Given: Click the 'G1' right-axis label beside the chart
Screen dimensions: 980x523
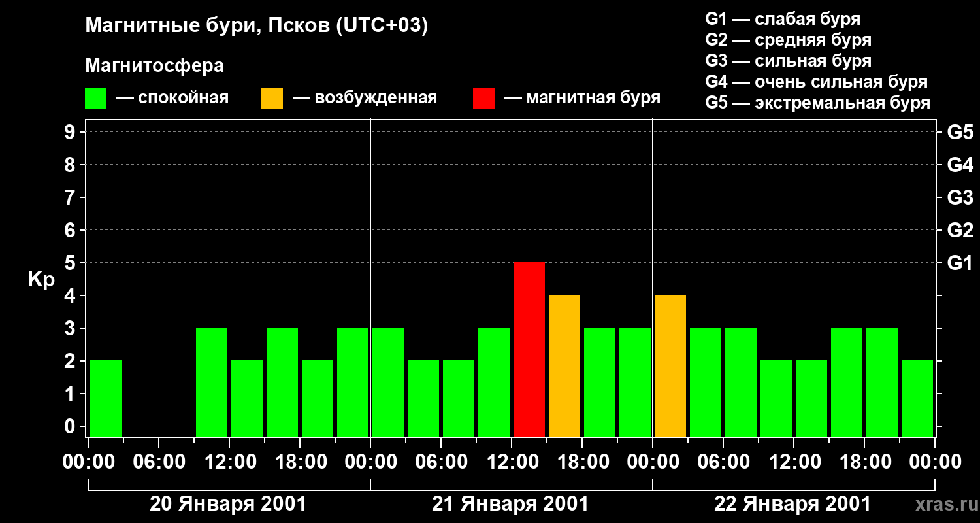Looking at the screenshot, I should click(x=960, y=263).
